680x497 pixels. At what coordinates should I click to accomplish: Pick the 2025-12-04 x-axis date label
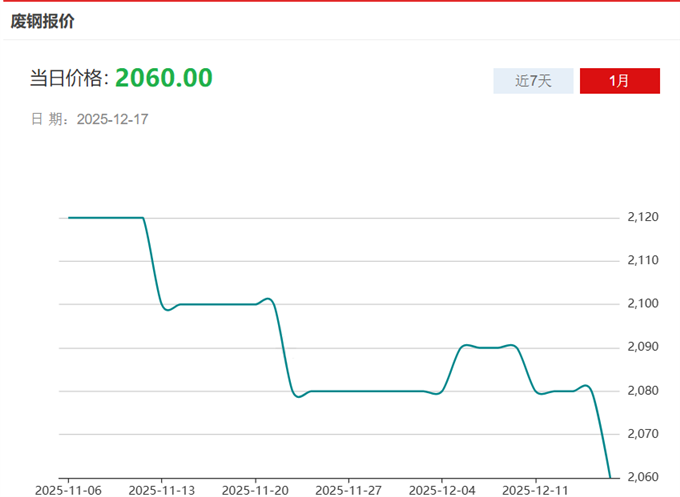pyautogui.click(x=441, y=490)
